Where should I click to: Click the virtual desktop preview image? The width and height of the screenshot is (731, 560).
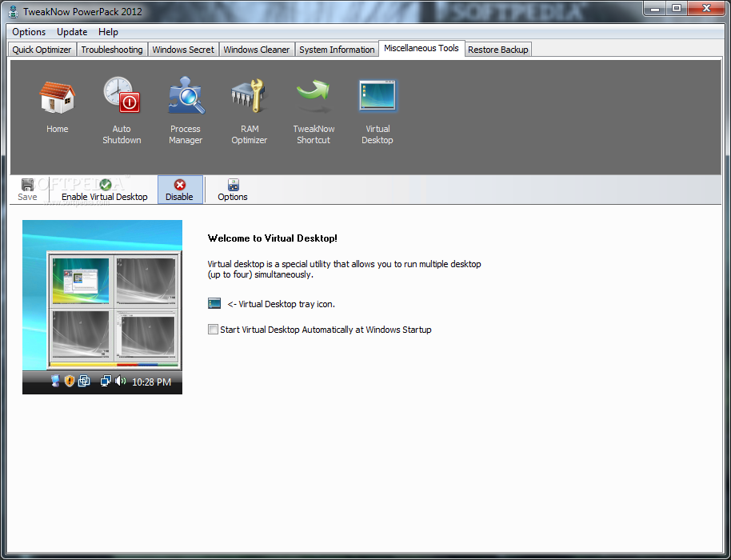coord(102,307)
